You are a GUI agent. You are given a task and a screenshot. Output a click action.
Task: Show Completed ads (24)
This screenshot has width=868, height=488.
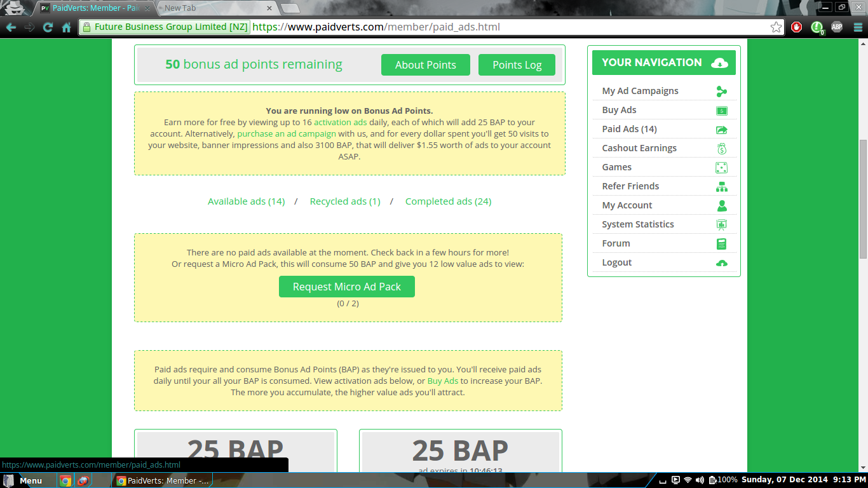point(448,201)
